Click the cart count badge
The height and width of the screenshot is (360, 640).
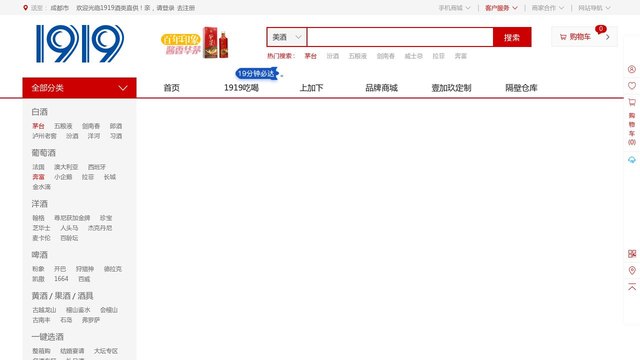tap(600, 29)
